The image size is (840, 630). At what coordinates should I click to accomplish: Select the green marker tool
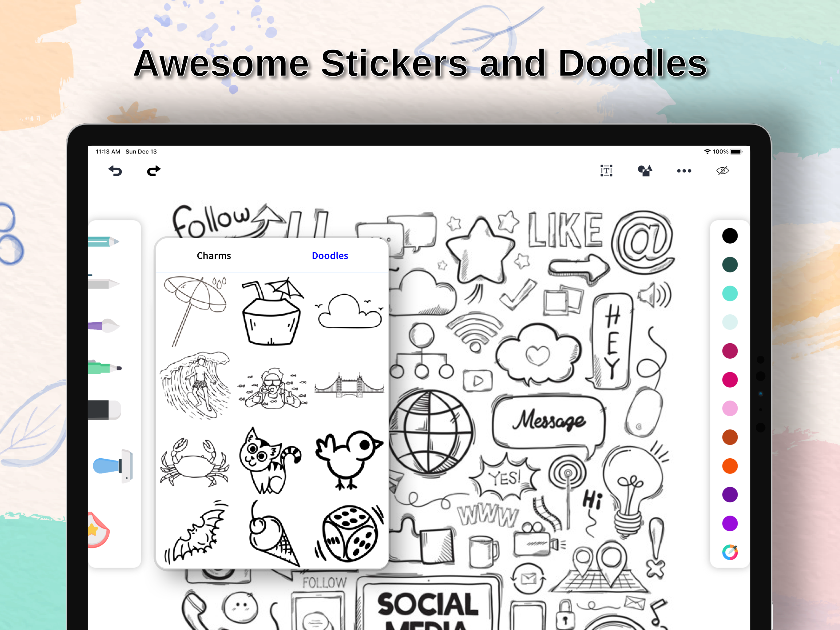104,368
